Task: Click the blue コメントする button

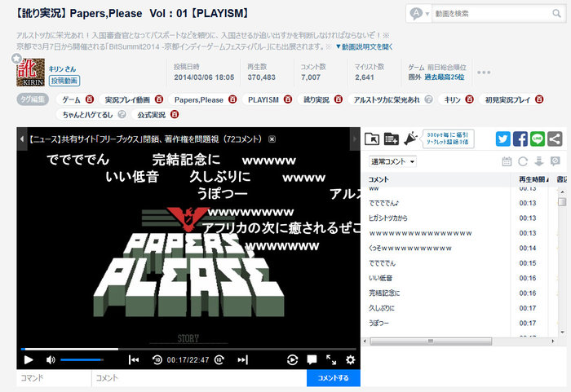Action: (x=333, y=378)
